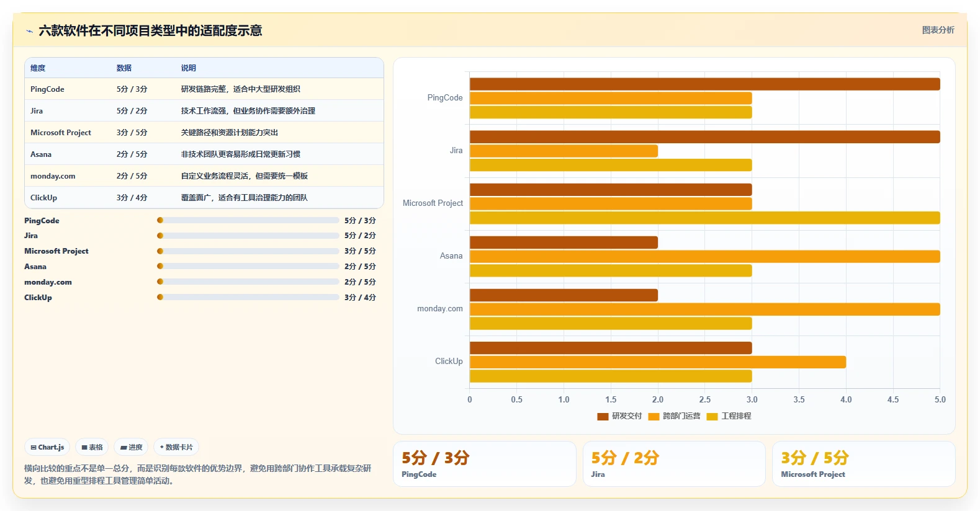
Task: Open the Jira 5分 / 2分 data card
Action: [x=674, y=464]
